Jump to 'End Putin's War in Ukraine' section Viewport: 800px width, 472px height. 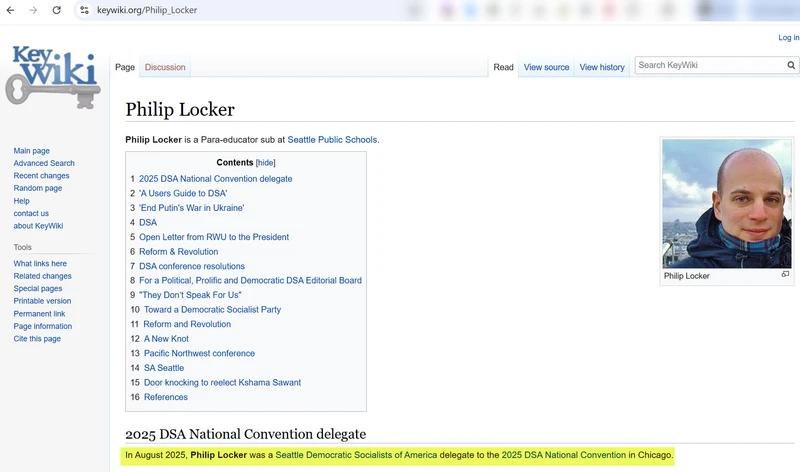pos(191,208)
